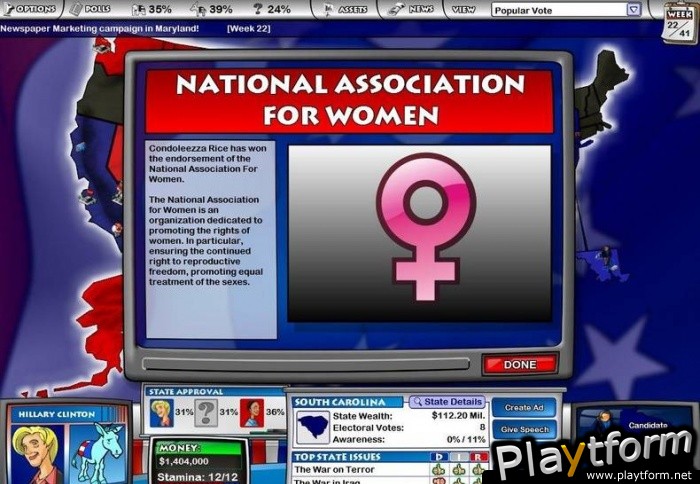The width and height of the screenshot is (700, 484).
Task: Click the Give Speech button
Action: [525, 430]
